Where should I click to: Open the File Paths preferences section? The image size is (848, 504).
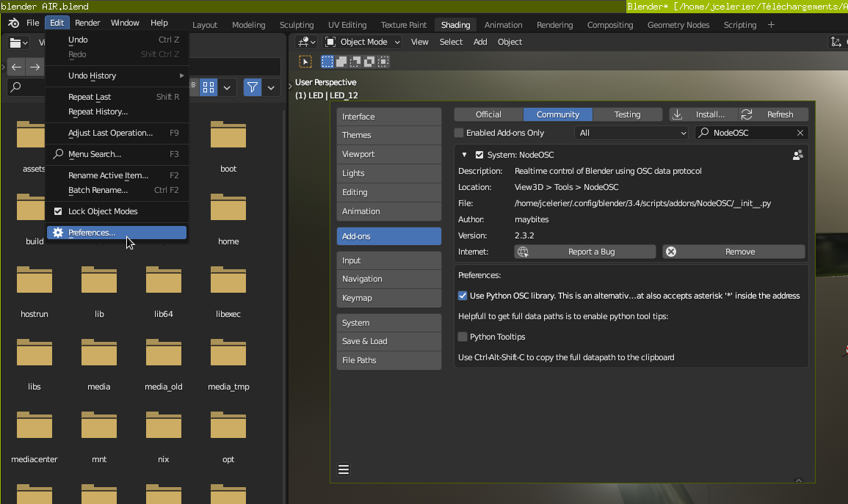(x=389, y=360)
